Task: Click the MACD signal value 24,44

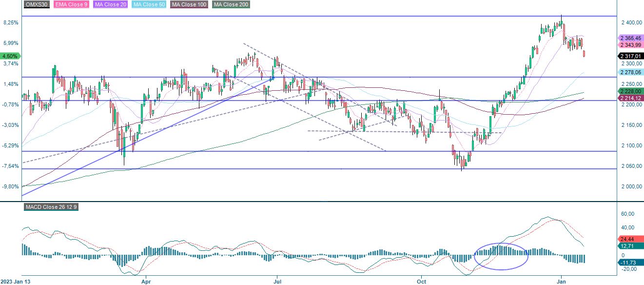Action: click(x=631, y=239)
